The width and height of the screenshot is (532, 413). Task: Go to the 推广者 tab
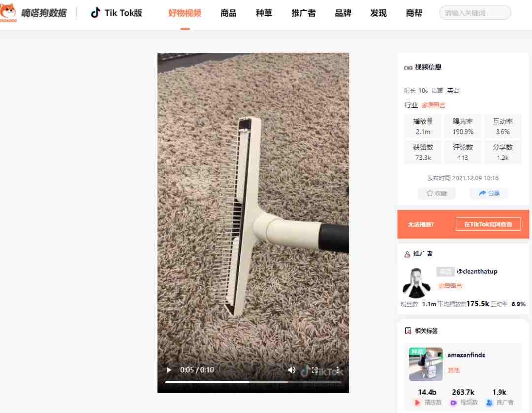[x=303, y=13]
